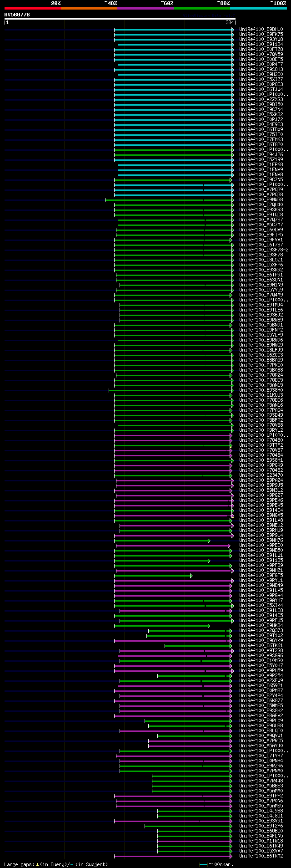This screenshot has height=868, width=291.
Task: Select label UniRef100_Q94J26
Action: click(x=261, y=155)
